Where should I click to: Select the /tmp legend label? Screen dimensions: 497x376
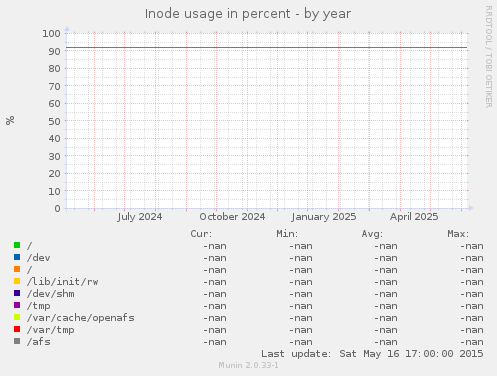click(x=39, y=306)
